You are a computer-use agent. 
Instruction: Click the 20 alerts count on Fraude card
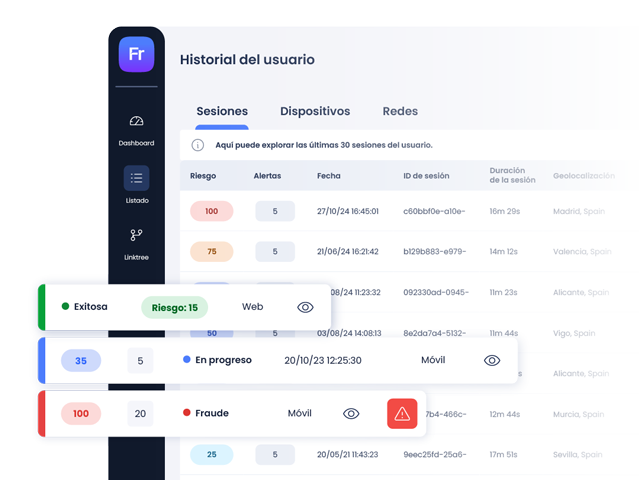pos(140,413)
